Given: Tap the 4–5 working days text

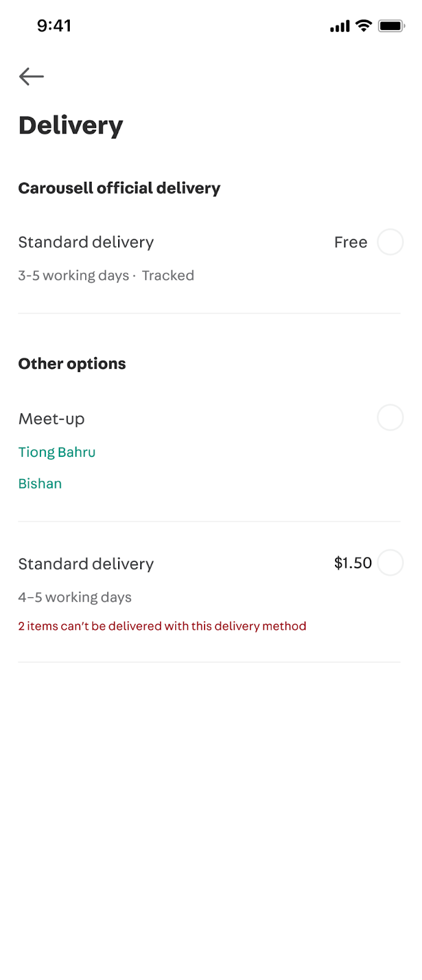Looking at the screenshot, I should [75, 597].
